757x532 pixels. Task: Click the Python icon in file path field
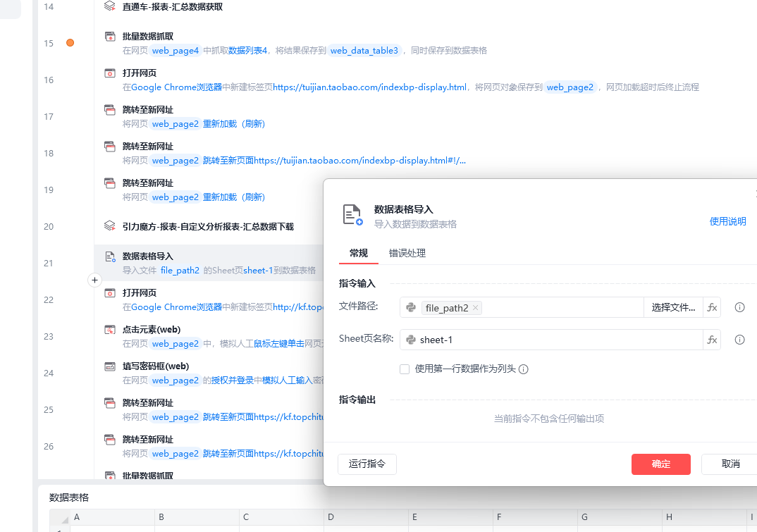[411, 307]
